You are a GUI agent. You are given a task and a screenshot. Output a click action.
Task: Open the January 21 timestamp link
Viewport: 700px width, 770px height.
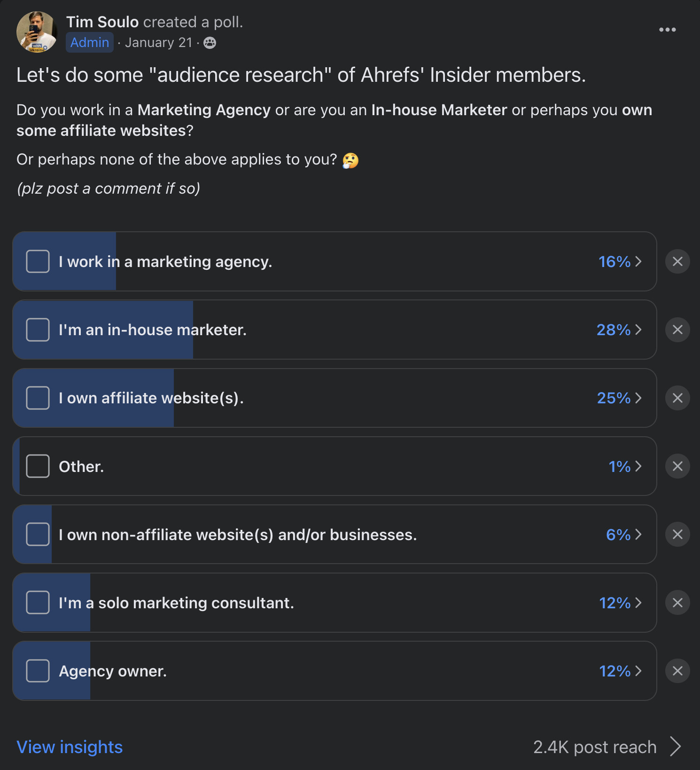(x=158, y=42)
